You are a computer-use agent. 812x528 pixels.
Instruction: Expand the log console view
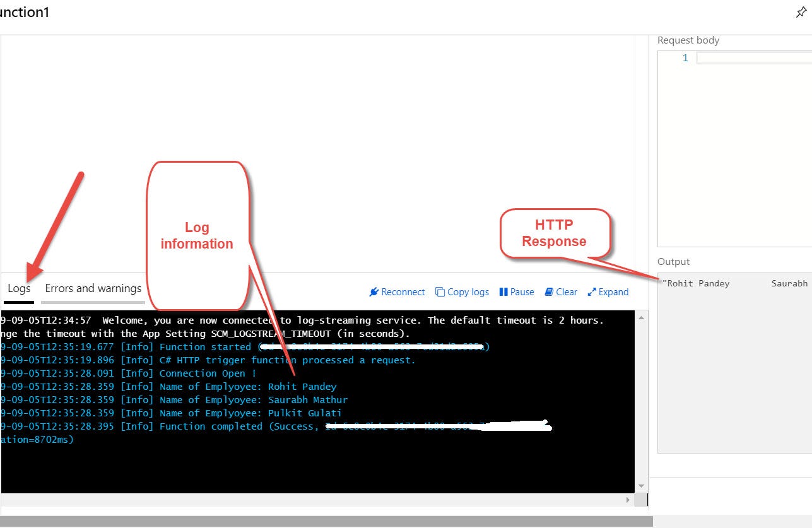pyautogui.click(x=608, y=291)
